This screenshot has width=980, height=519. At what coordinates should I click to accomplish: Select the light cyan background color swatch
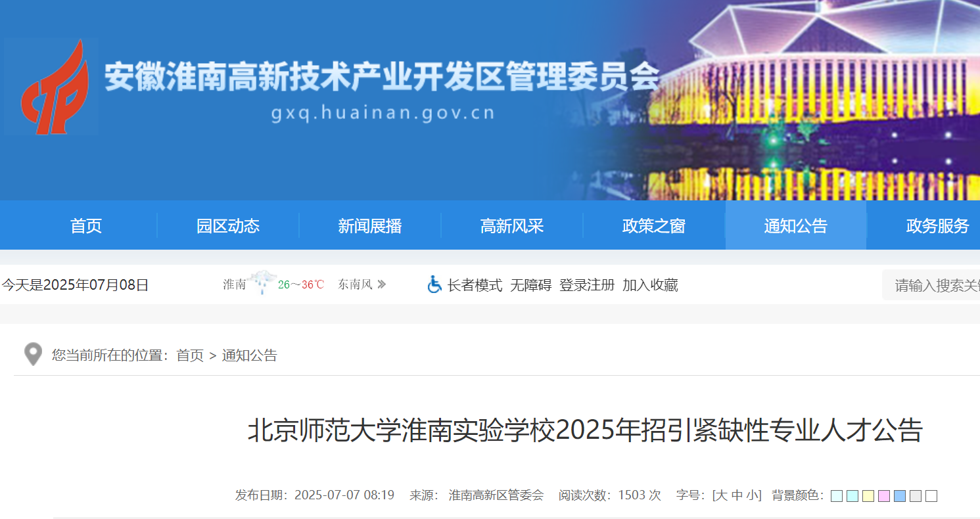tap(852, 496)
